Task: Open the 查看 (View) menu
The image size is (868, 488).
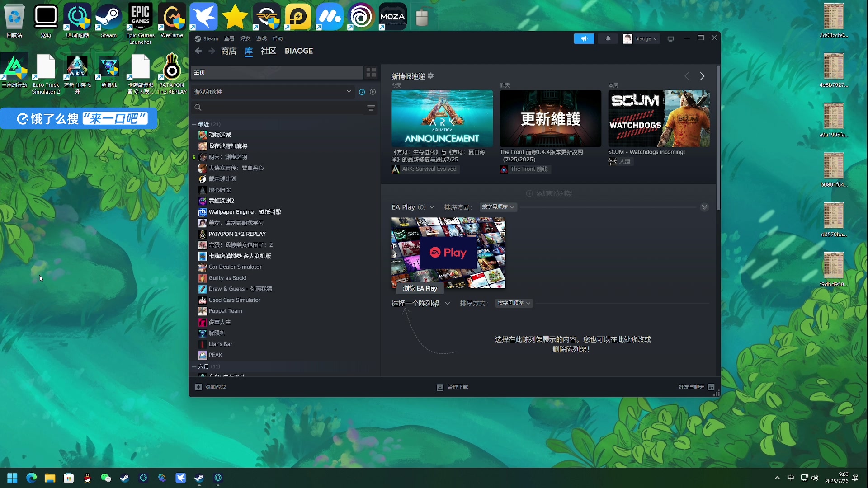Action: tap(229, 38)
